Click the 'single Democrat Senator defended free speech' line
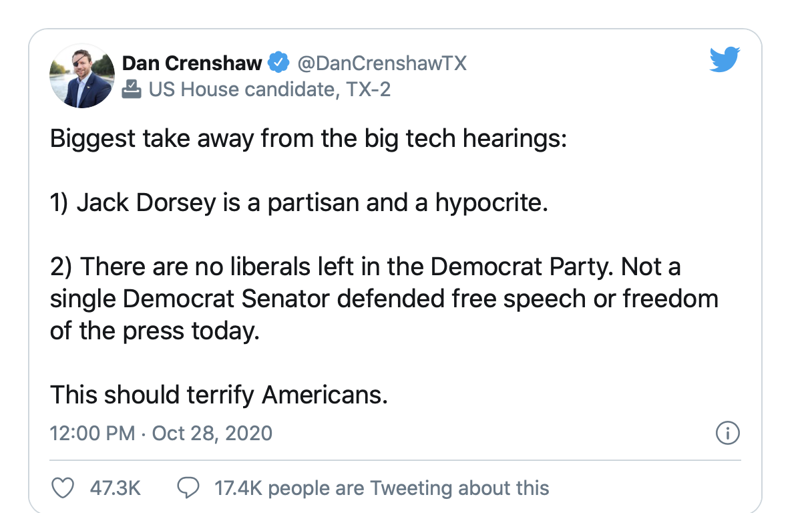The width and height of the screenshot is (812, 513). tap(384, 299)
